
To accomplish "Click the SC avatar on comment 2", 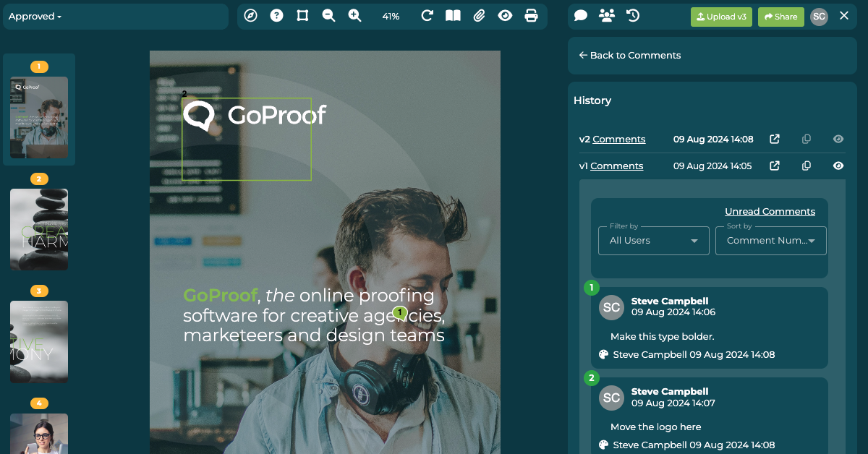I will click(612, 398).
